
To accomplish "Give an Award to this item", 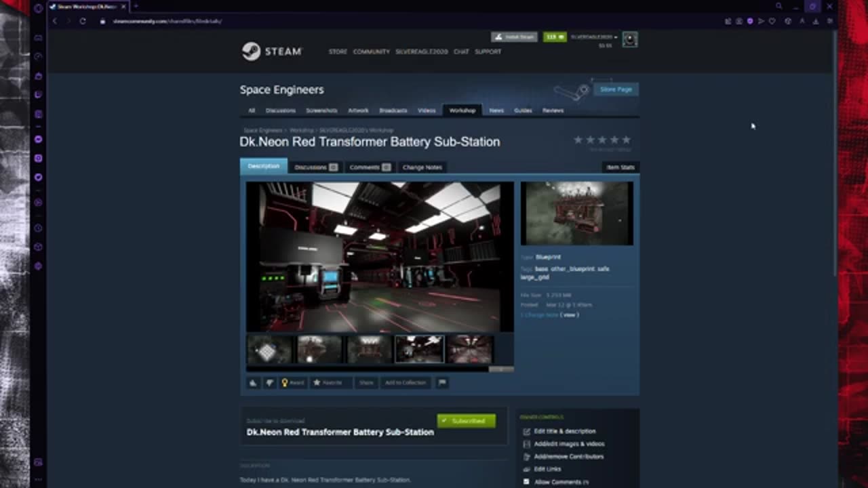I will 293,383.
